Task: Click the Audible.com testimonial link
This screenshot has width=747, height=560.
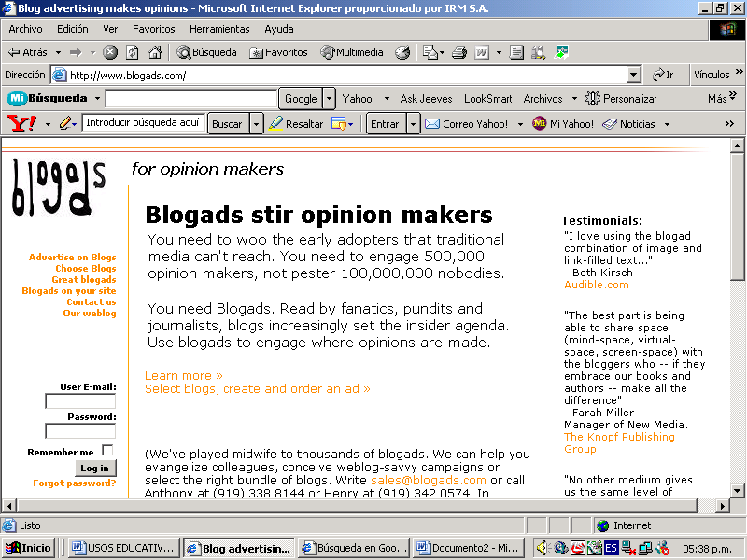Action: click(597, 285)
